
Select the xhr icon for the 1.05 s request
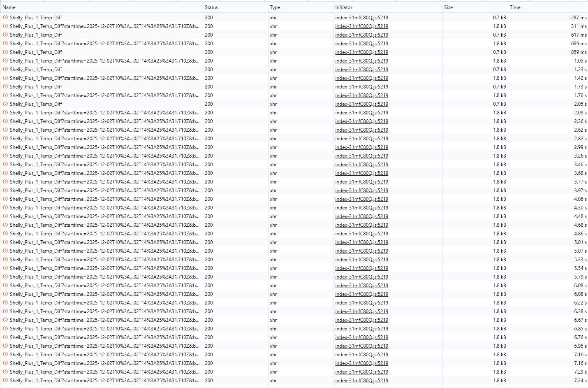pos(5,61)
